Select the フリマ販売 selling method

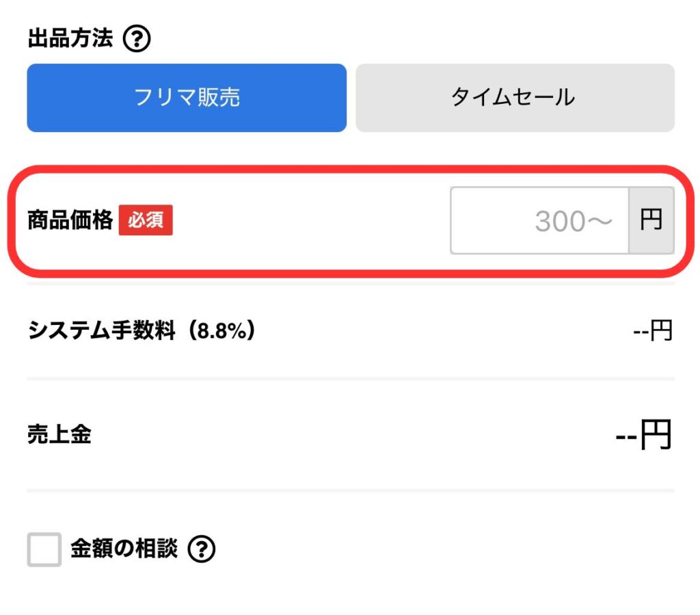[x=187, y=98]
